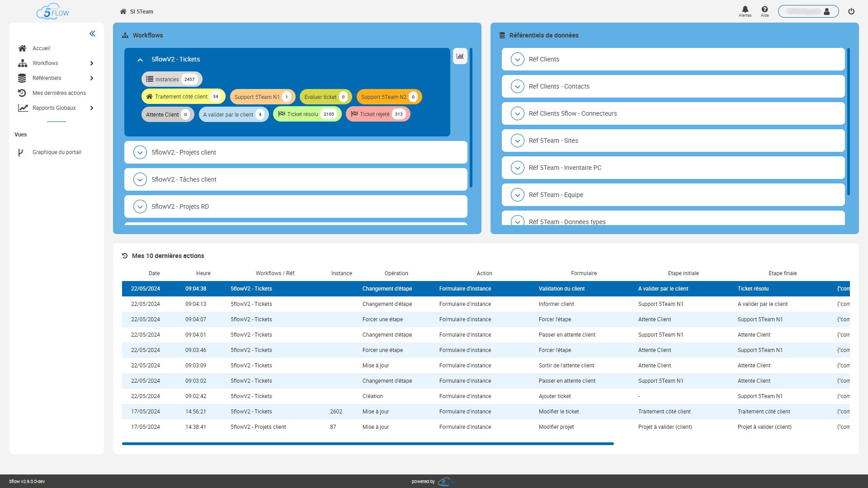
Task: Click the Workflows sidebar icon
Action: [23, 63]
